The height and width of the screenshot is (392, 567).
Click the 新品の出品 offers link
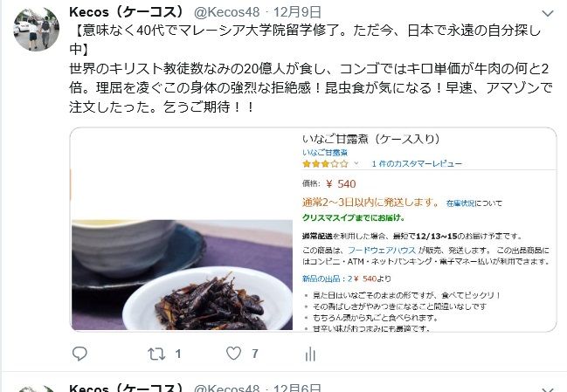322,279
